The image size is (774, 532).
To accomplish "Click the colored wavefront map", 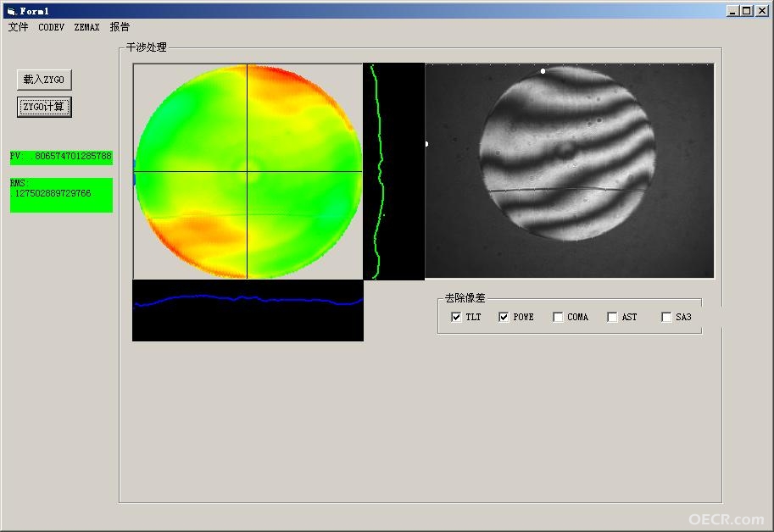I will (x=248, y=171).
